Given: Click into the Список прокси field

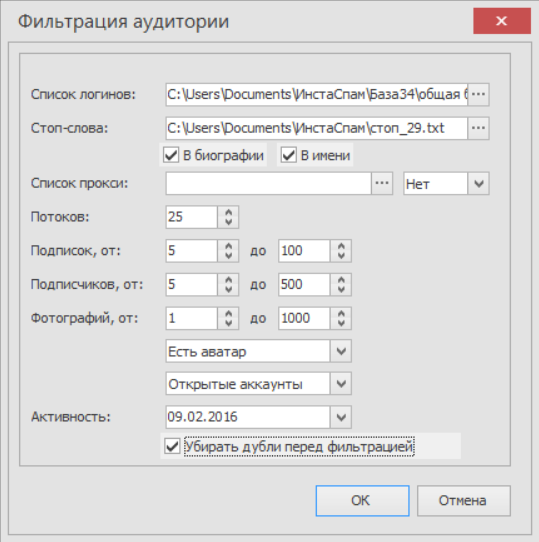Looking at the screenshot, I should click(x=269, y=183).
